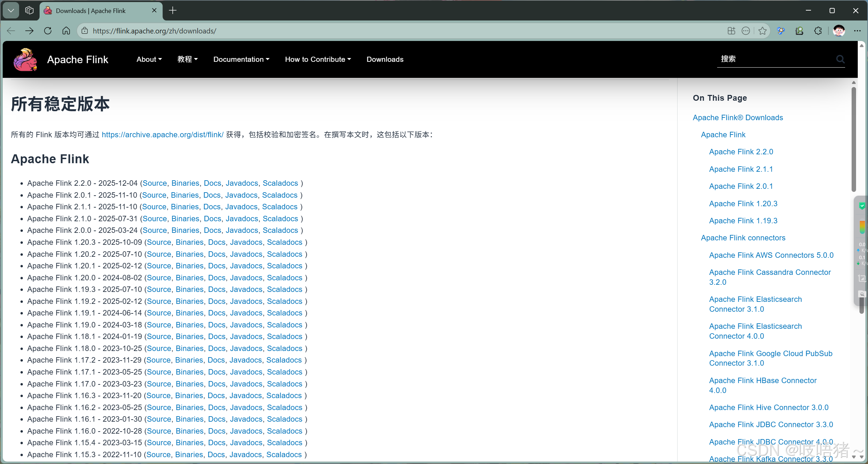Open browser settings ellipsis menu
The width and height of the screenshot is (868, 464).
(x=857, y=31)
